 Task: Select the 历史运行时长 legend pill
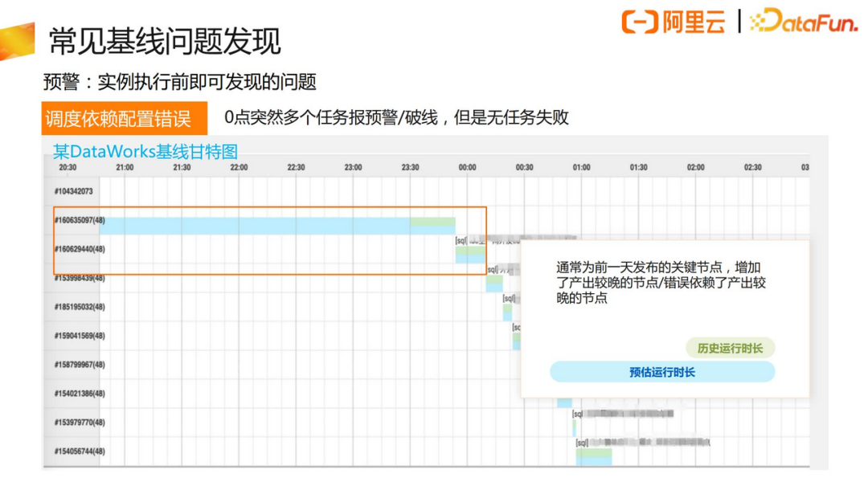pyautogui.click(x=730, y=348)
